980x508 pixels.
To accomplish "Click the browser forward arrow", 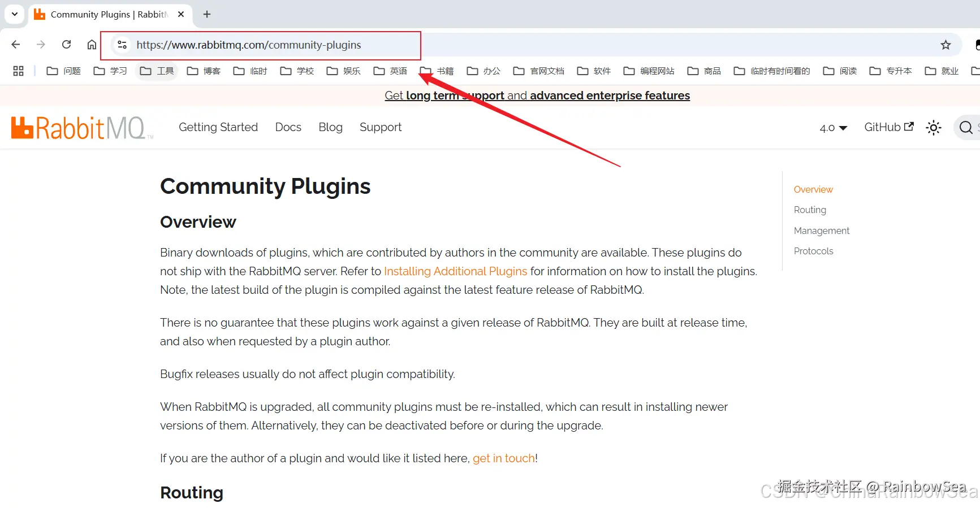I will tap(41, 45).
